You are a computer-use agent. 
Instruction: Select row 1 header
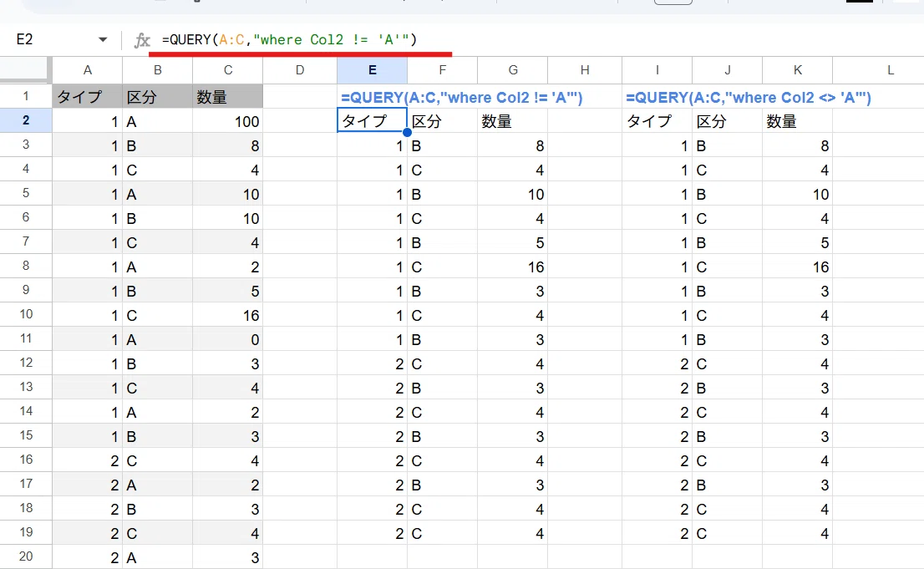coord(26,95)
